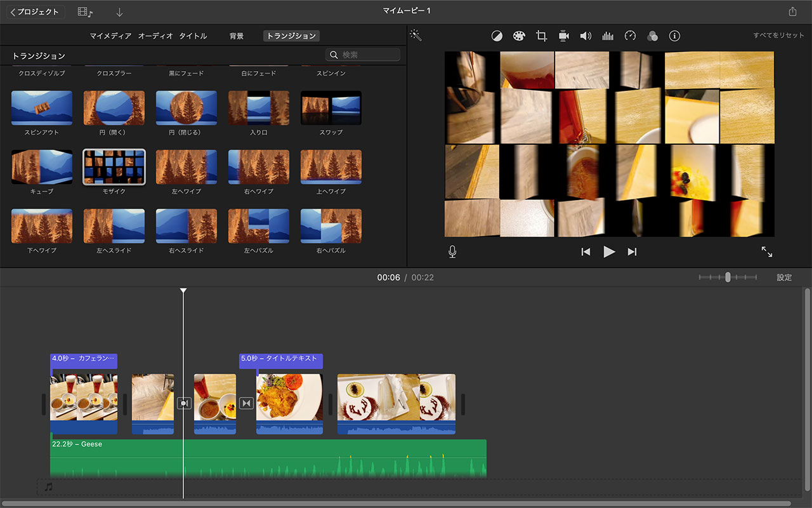Open the color correction palette tool
Viewport: 812px width, 508px height.
(x=519, y=36)
